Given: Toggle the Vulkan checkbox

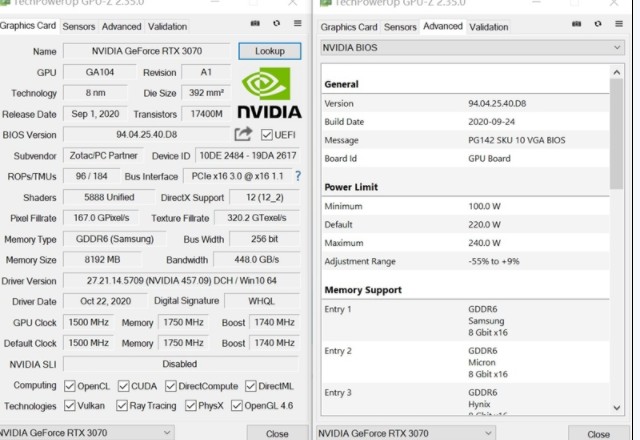Looking at the screenshot, I should (70, 406).
